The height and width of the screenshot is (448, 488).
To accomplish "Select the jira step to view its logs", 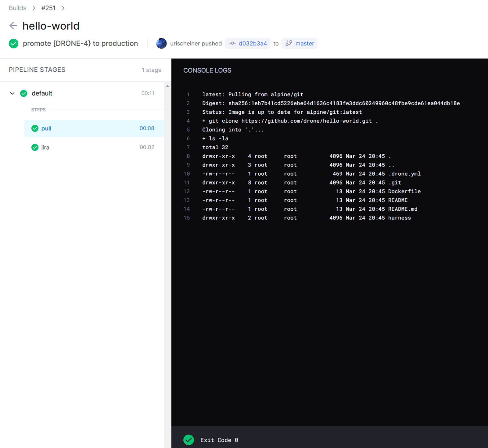I will point(45,147).
